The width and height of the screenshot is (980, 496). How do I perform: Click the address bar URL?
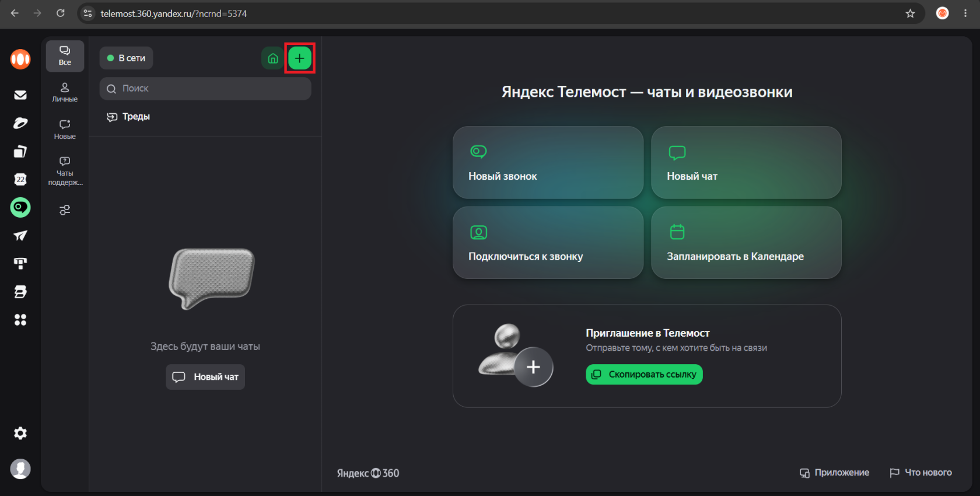coord(174,13)
